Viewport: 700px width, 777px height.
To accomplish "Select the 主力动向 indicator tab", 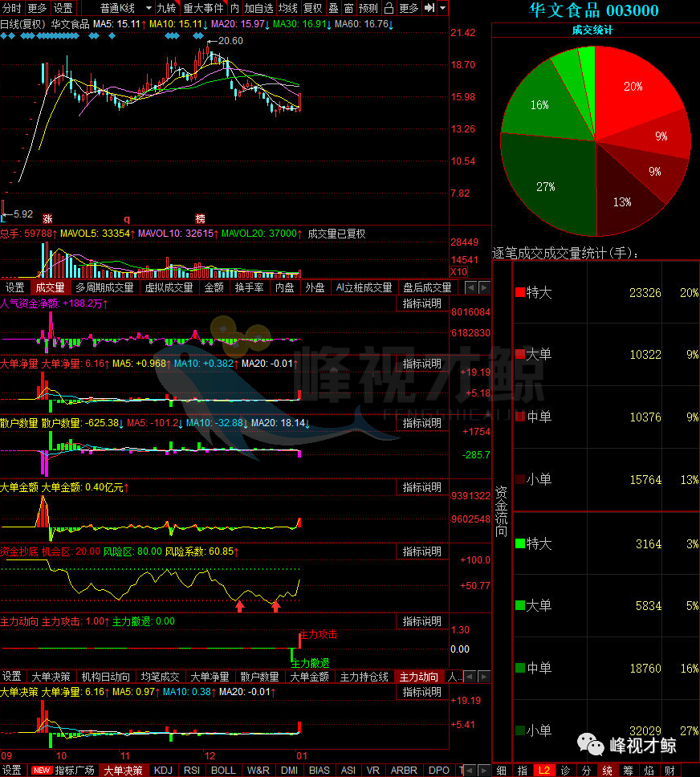I will pyautogui.click(x=419, y=677).
